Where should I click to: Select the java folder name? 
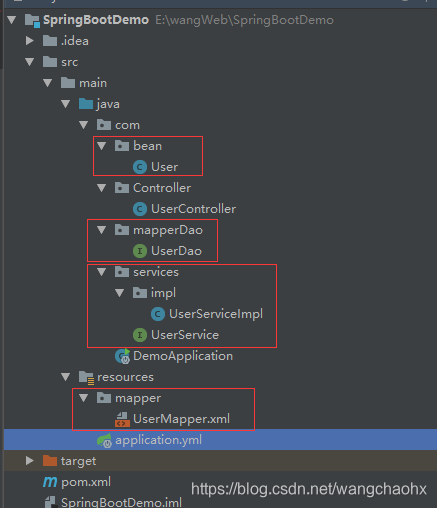point(108,104)
